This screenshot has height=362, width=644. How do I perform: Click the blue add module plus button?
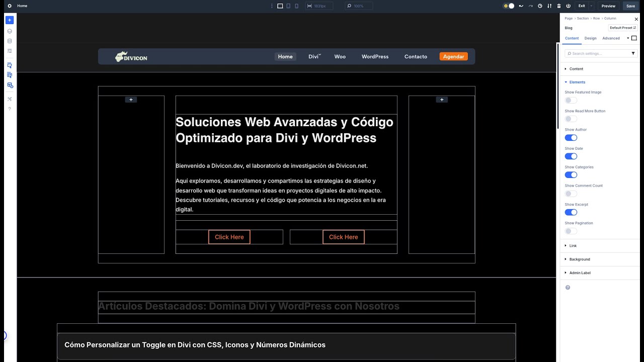pos(10,20)
